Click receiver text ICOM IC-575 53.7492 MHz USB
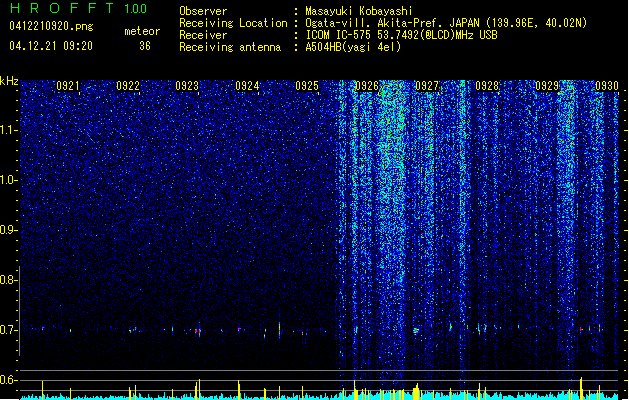The height and width of the screenshot is (400, 629). tap(401, 35)
